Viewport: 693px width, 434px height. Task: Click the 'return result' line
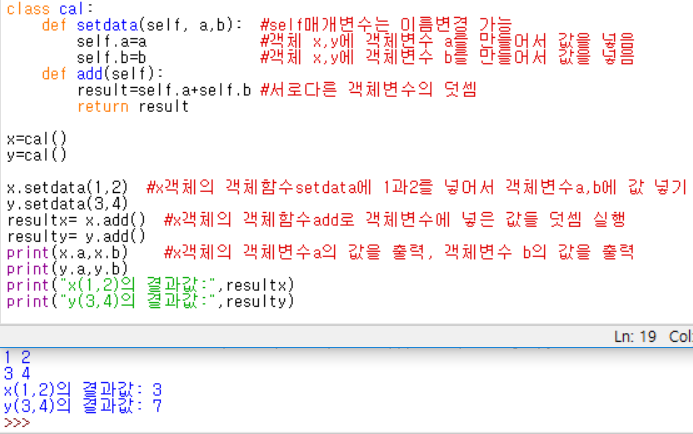coord(133,107)
